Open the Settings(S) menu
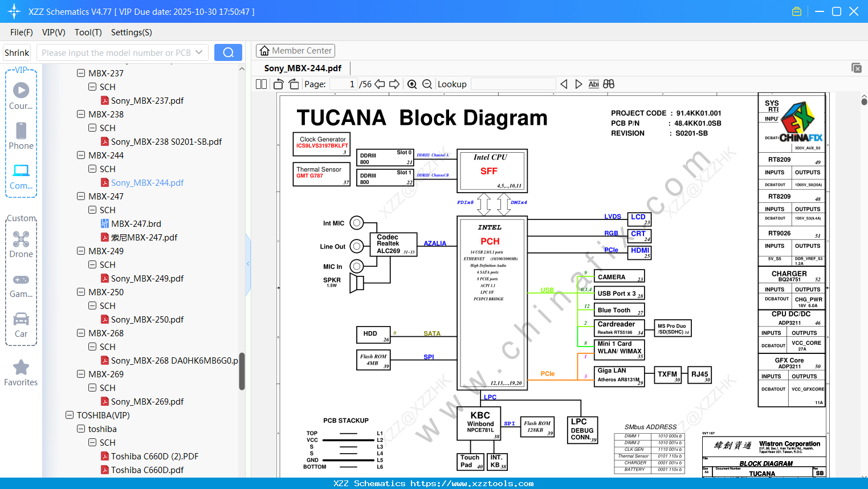 (x=132, y=32)
